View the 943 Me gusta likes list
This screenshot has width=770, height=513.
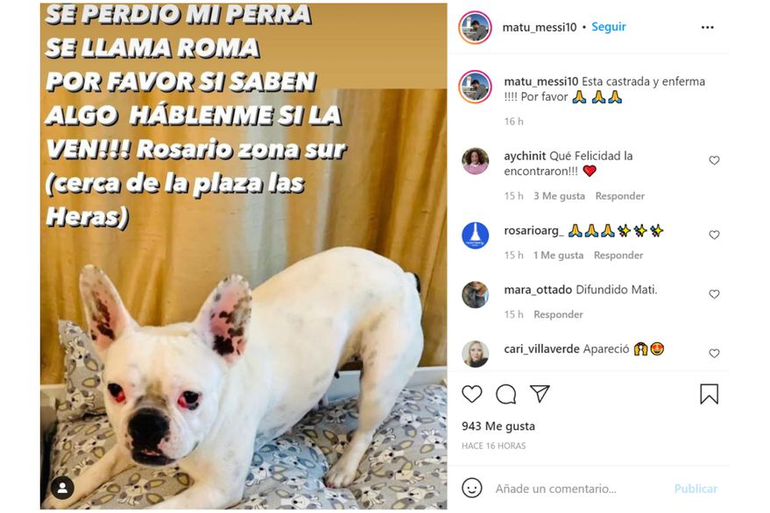coord(498,426)
